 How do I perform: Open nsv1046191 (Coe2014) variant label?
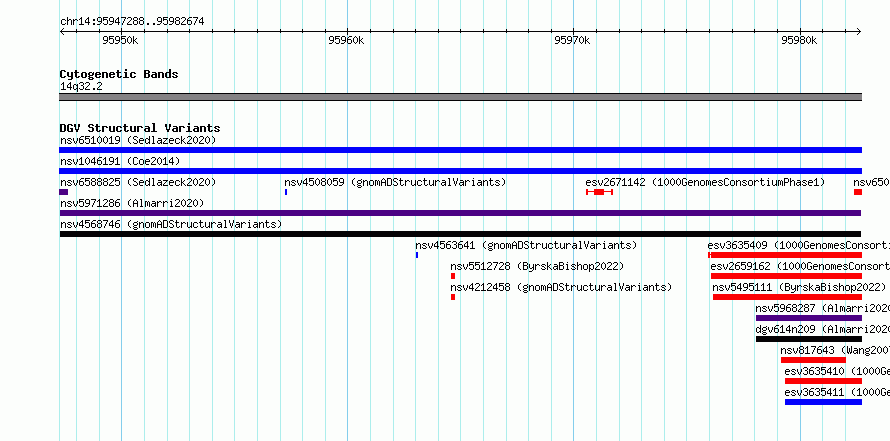[120, 161]
